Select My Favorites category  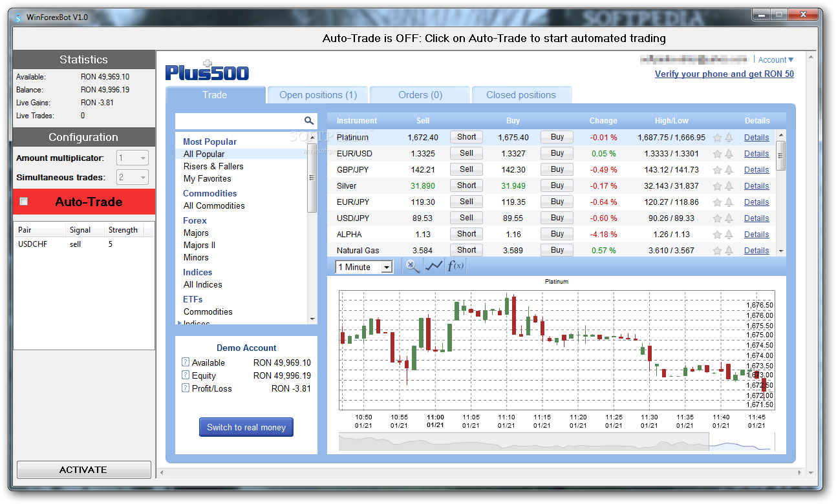coord(208,178)
